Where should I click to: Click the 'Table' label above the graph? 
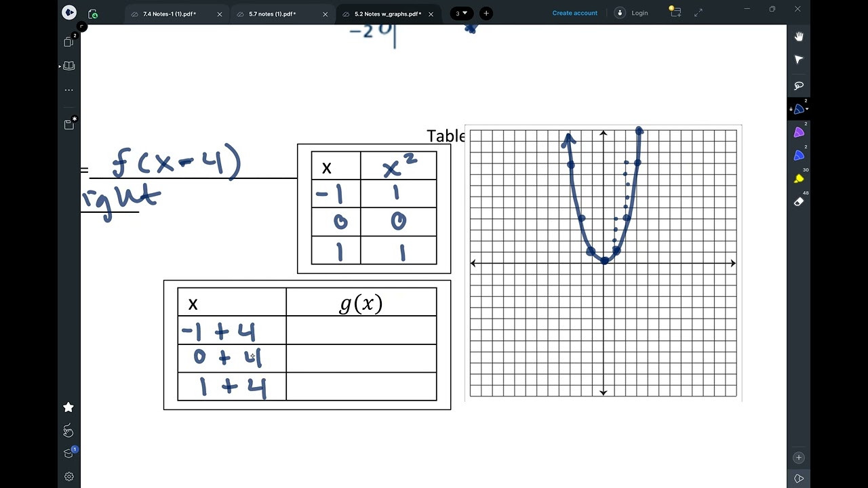click(x=446, y=136)
